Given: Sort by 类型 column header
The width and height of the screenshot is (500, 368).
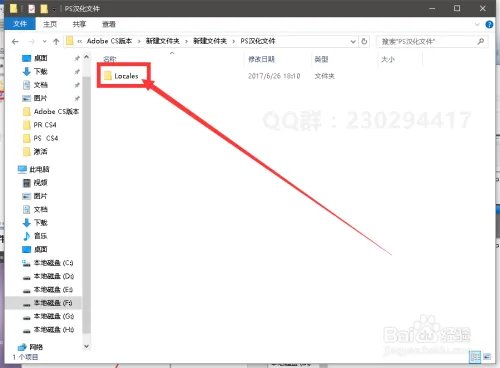Looking at the screenshot, I should pyautogui.click(x=321, y=59).
